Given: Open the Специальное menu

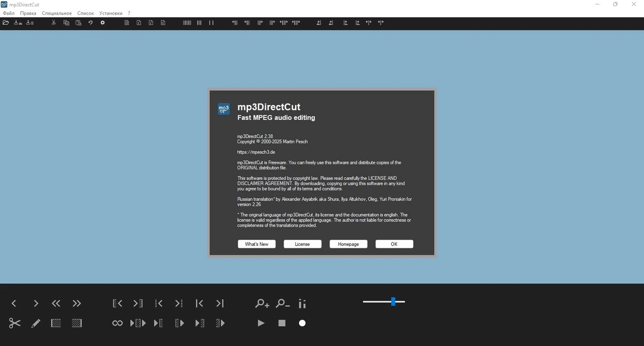Looking at the screenshot, I should [57, 13].
